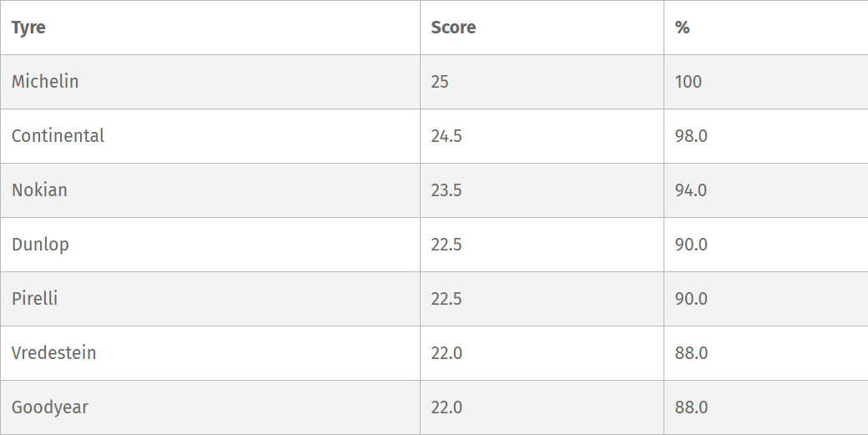The width and height of the screenshot is (868, 435).
Task: Click Nokian's 94.0 percent value
Action: tap(691, 190)
